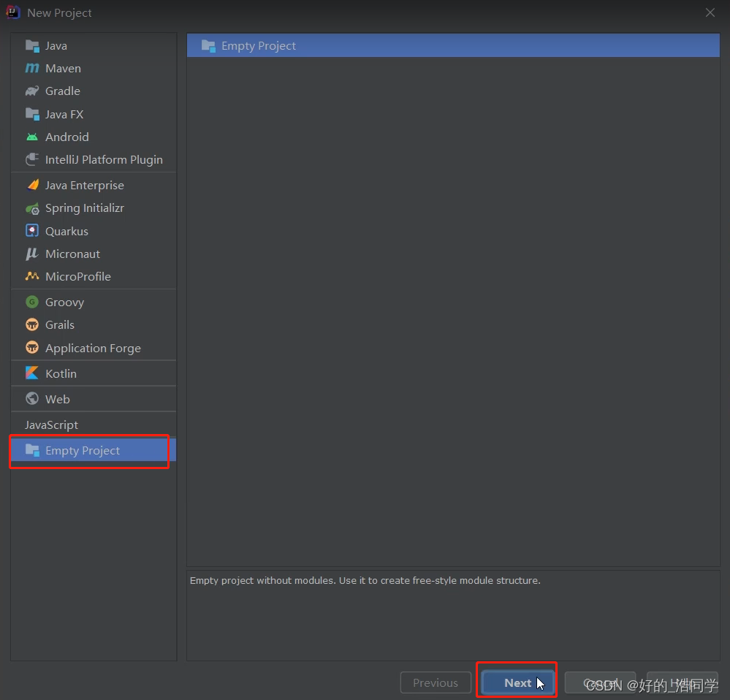Image resolution: width=730 pixels, height=700 pixels.
Task: Choose Gradle from the project list
Action: tap(94, 91)
